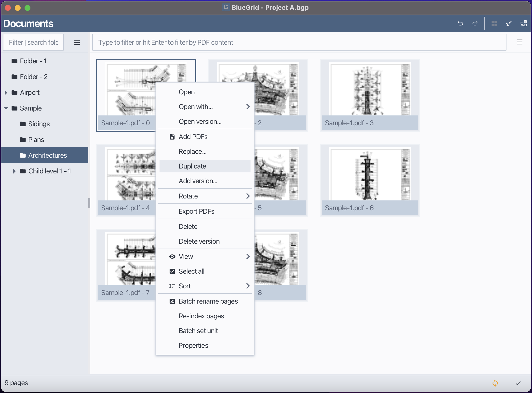The height and width of the screenshot is (393, 532).
Task: Select the Sample-1.pdf - 3 thumbnail
Action: pos(370,95)
